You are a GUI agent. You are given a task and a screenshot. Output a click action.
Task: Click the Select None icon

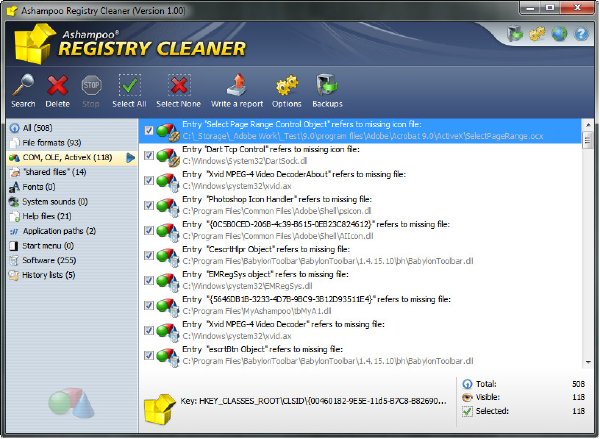click(178, 85)
